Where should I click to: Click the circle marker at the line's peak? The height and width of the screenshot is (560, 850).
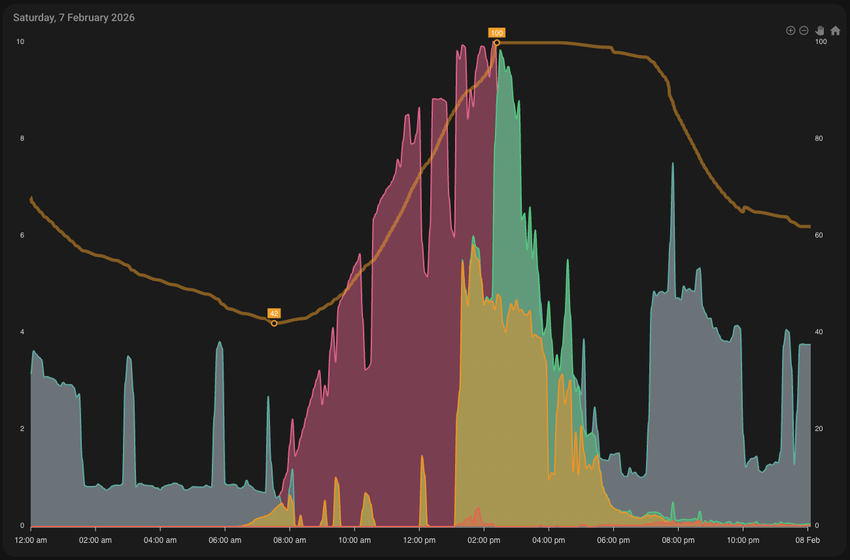(496, 43)
